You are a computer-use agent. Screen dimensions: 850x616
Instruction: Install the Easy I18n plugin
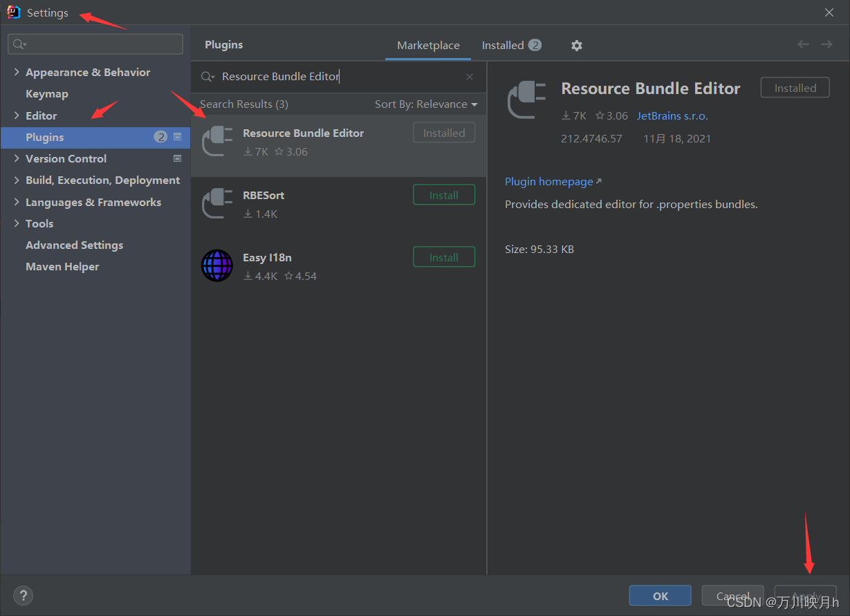tap(444, 257)
